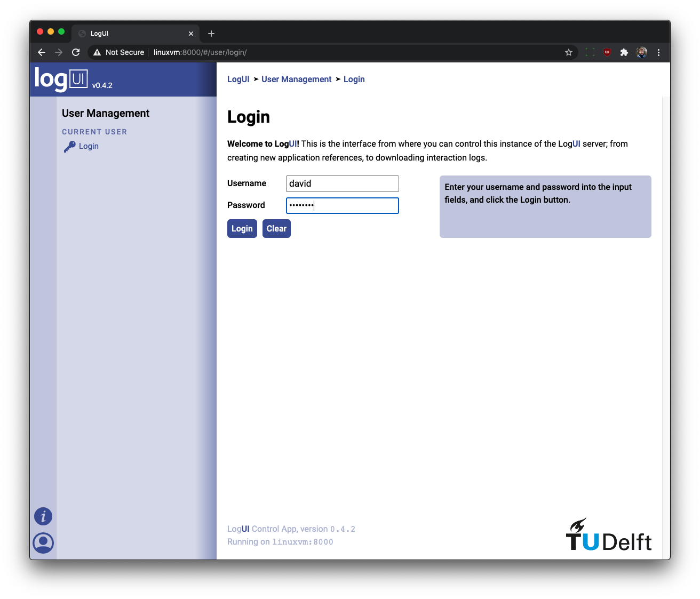Open the uBlock Origin extension icon
Viewport: 700px width, 599px height.
[607, 52]
